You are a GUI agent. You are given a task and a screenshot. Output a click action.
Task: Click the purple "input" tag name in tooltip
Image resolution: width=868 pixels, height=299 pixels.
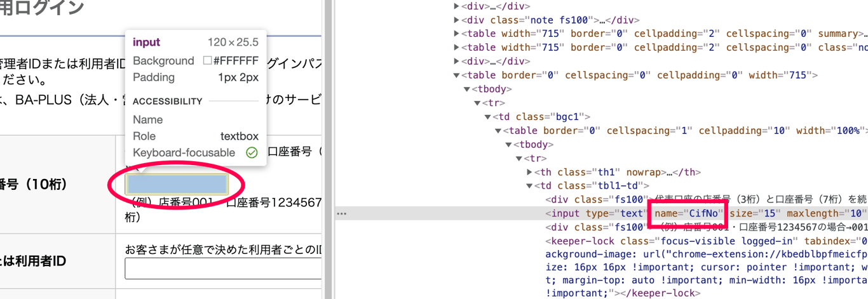coord(146,43)
